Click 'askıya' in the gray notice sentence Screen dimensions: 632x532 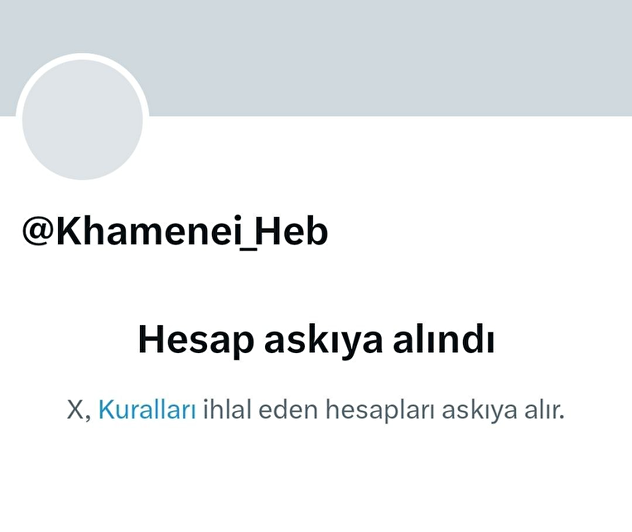(x=479, y=410)
